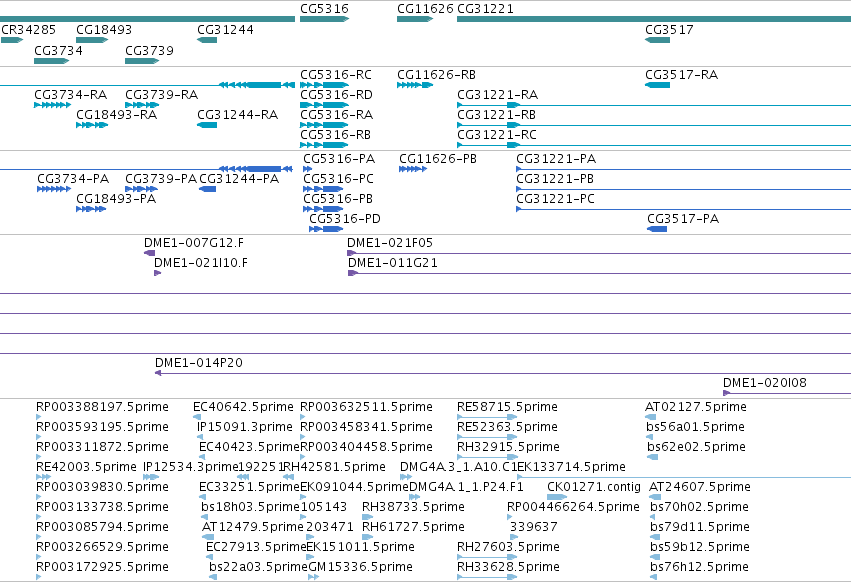Select the CG3734 gene label
Viewport: 851px width, 582px height.
[x=58, y=50]
